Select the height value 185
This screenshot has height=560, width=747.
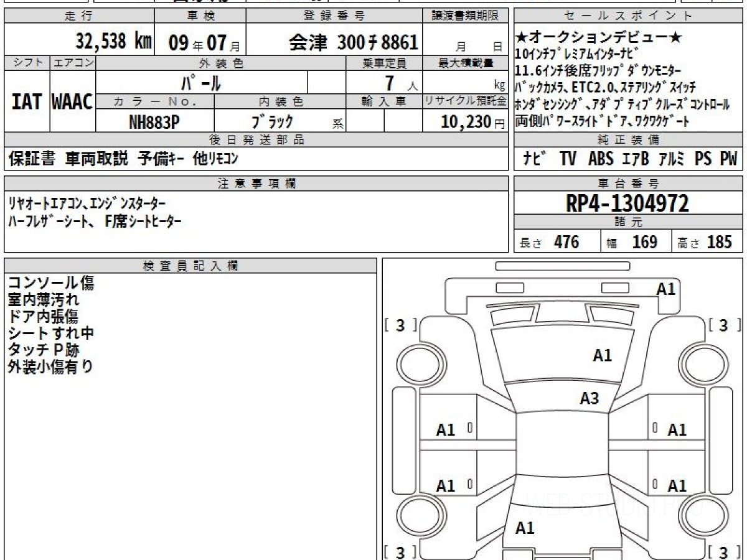coord(719,242)
